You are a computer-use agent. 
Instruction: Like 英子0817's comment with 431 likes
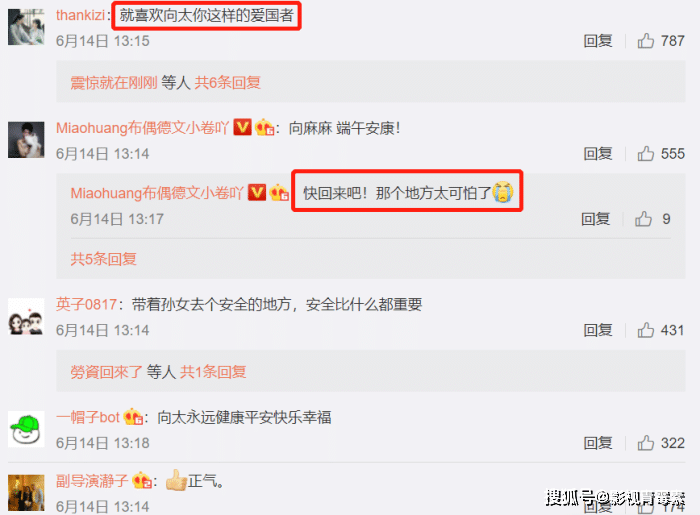pyautogui.click(x=646, y=330)
